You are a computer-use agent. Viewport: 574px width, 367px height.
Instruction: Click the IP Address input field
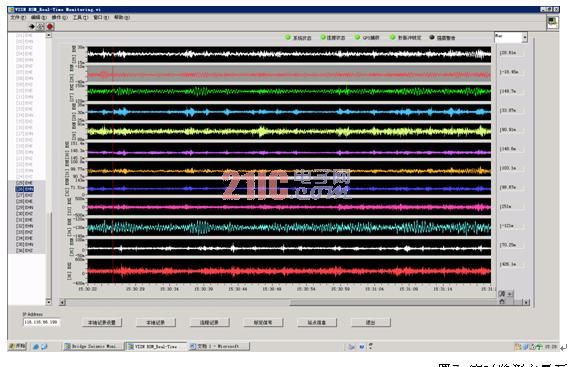coord(41,322)
